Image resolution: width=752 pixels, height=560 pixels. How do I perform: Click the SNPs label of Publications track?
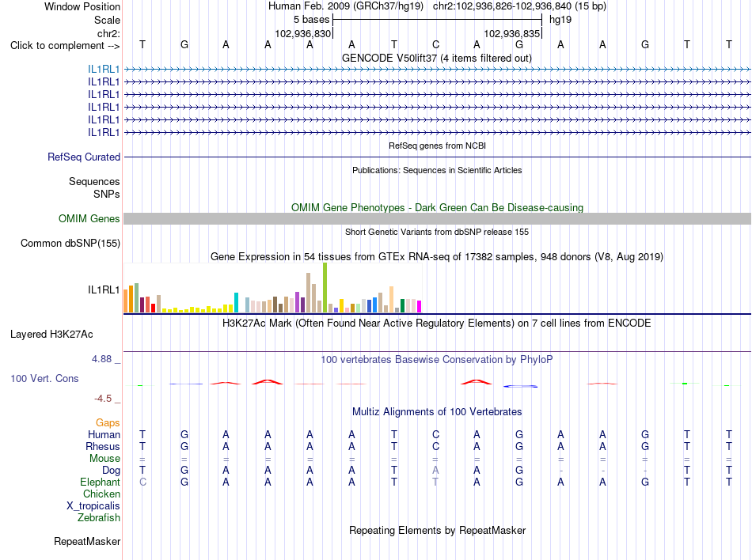[x=107, y=194]
